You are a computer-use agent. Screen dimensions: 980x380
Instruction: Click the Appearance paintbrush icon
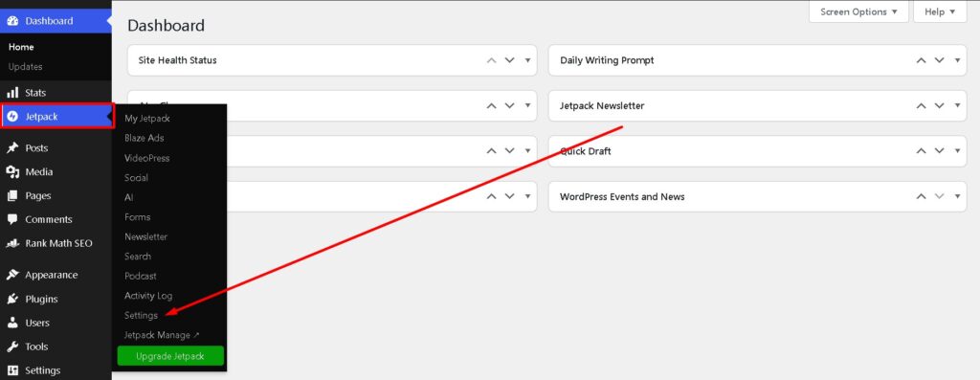pos(12,275)
